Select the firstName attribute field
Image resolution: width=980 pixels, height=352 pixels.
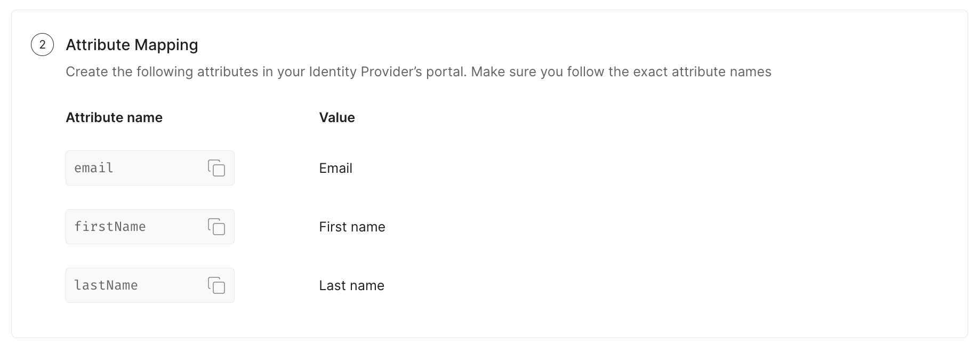click(x=150, y=227)
